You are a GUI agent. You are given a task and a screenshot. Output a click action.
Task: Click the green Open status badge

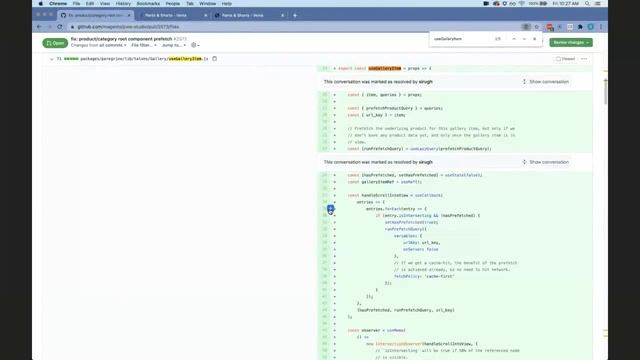point(55,43)
